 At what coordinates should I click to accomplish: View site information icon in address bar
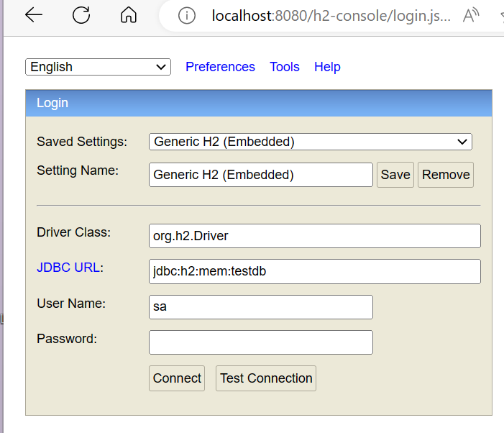(x=187, y=16)
